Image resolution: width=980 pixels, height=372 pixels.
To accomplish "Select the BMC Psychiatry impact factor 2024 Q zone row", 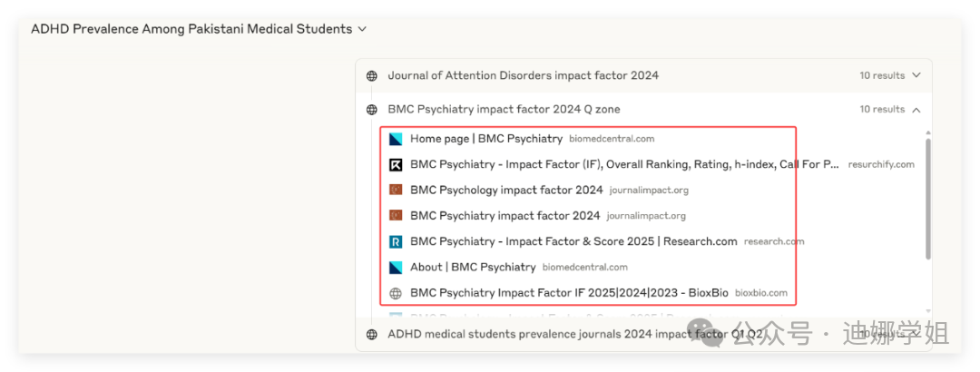I will click(x=643, y=110).
